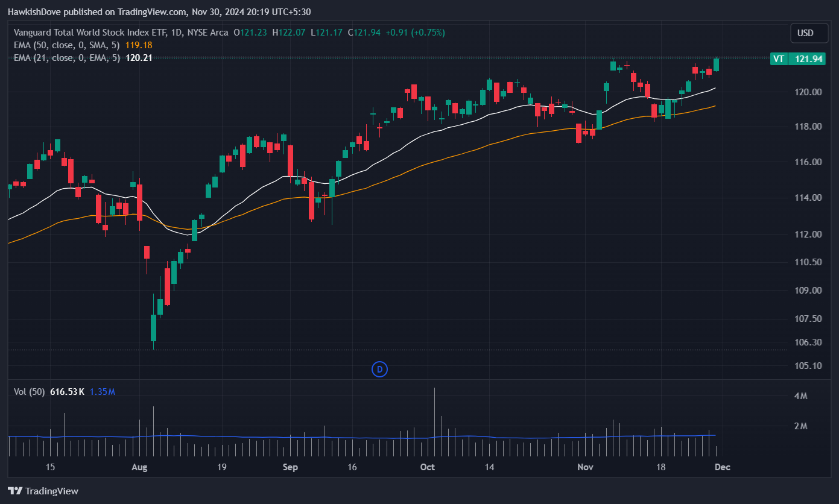This screenshot has width=839, height=504.
Task: Click the Vol (50) indicator legend
Action: 30,392
